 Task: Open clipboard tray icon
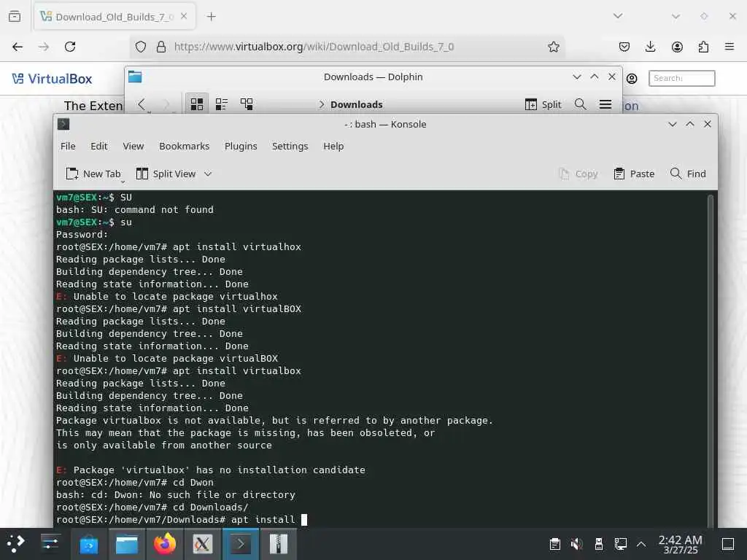pyautogui.click(x=554, y=544)
